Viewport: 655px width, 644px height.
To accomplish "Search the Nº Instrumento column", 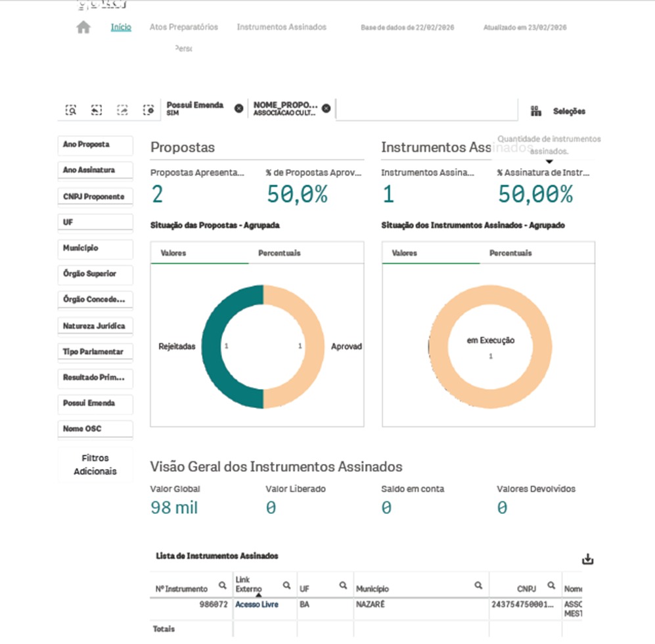I will [x=222, y=586].
